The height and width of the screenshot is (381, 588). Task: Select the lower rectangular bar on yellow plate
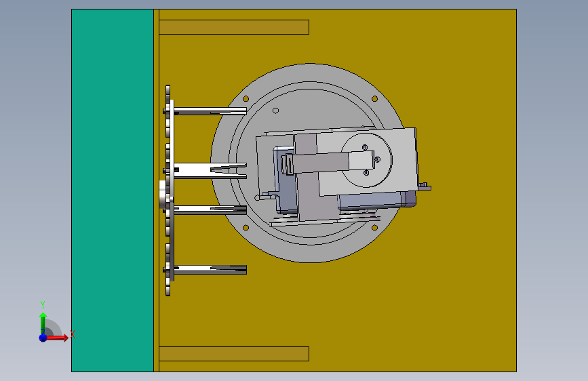click(x=234, y=354)
